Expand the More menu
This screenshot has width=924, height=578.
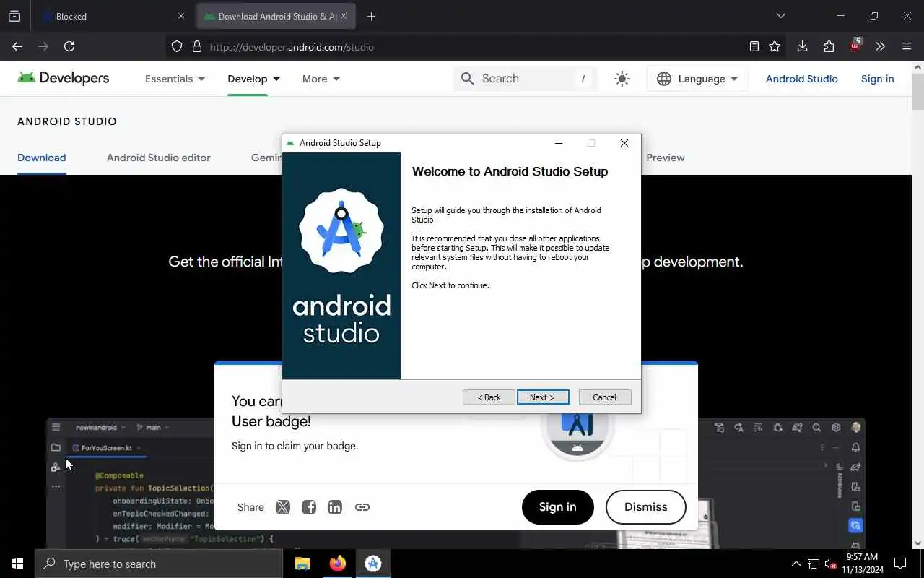[321, 79]
